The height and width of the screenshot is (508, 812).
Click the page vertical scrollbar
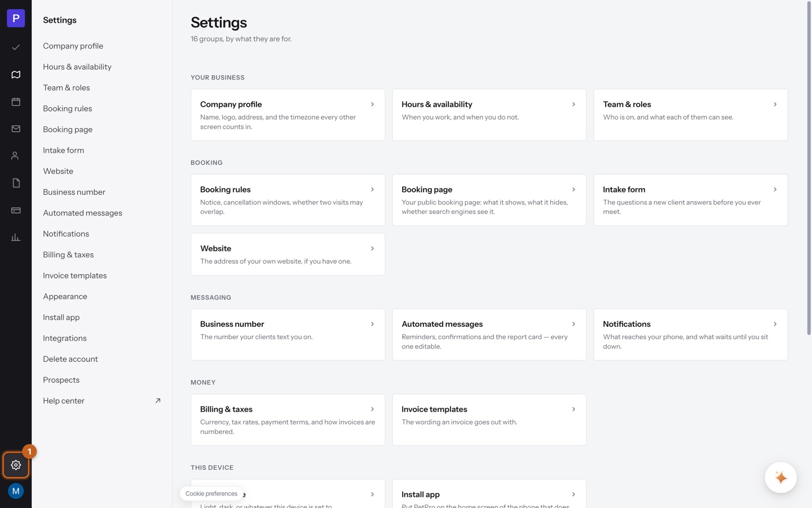tap(809, 169)
